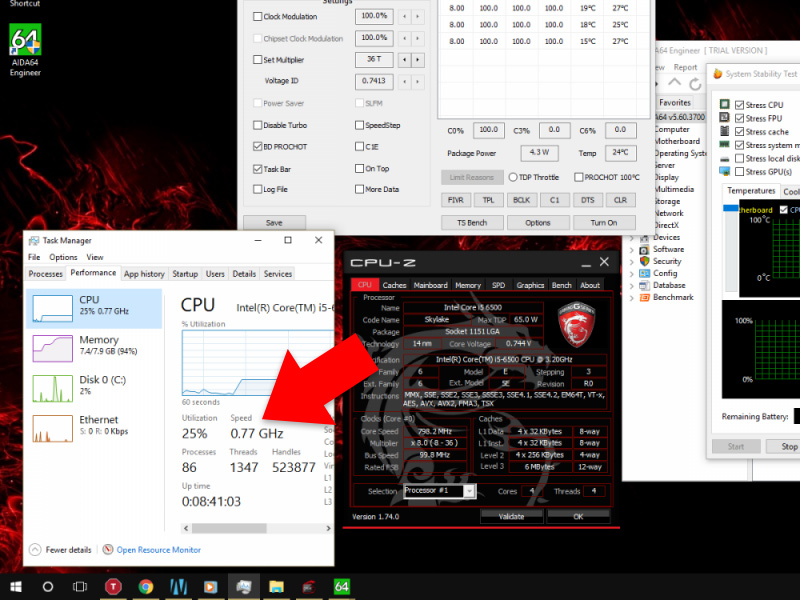Click the Software icon in AIDA64 tree
Screen dimensions: 800x600
point(644,249)
